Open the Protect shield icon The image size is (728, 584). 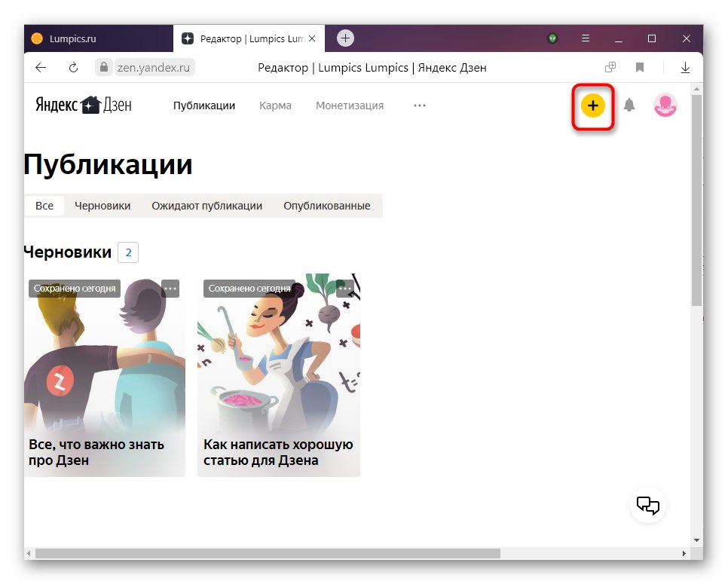pos(552,38)
